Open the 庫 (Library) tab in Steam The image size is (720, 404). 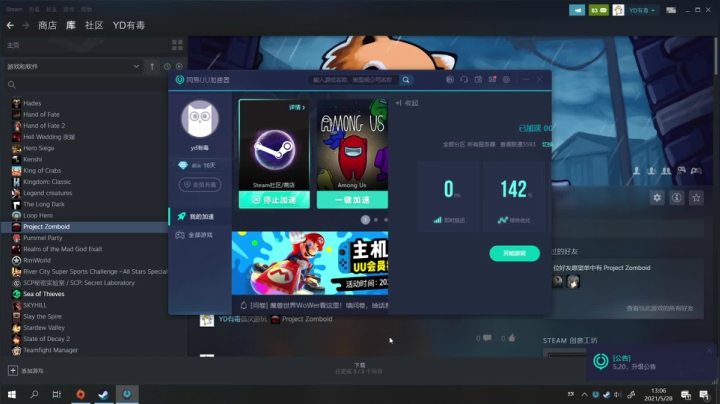click(x=71, y=25)
